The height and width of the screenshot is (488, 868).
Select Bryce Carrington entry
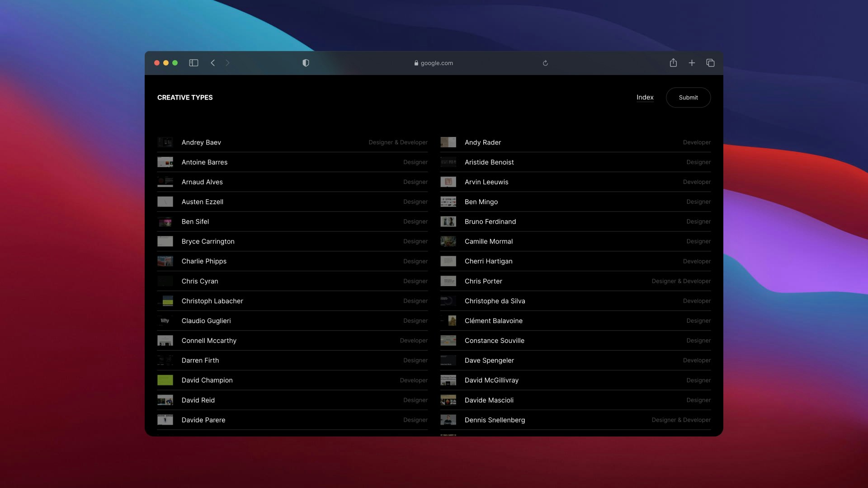point(292,242)
